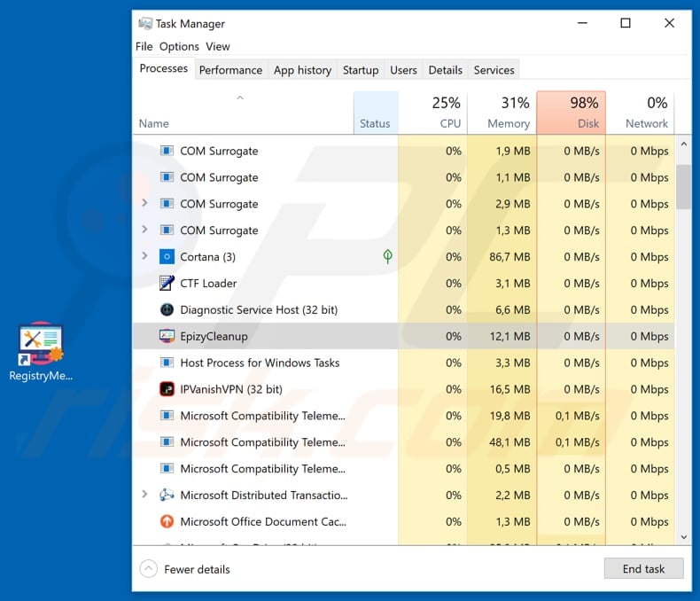Click the RegistryMe... desktop shortcut label
The height and width of the screenshot is (601, 700).
click(41, 376)
